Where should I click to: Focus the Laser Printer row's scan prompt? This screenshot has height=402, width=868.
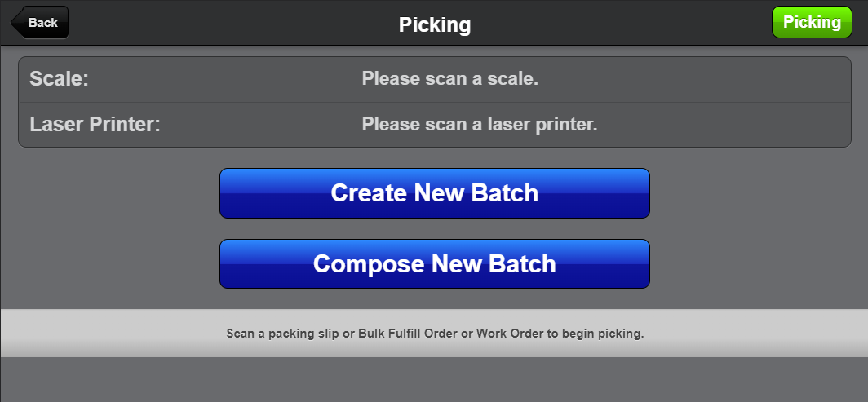tap(480, 126)
